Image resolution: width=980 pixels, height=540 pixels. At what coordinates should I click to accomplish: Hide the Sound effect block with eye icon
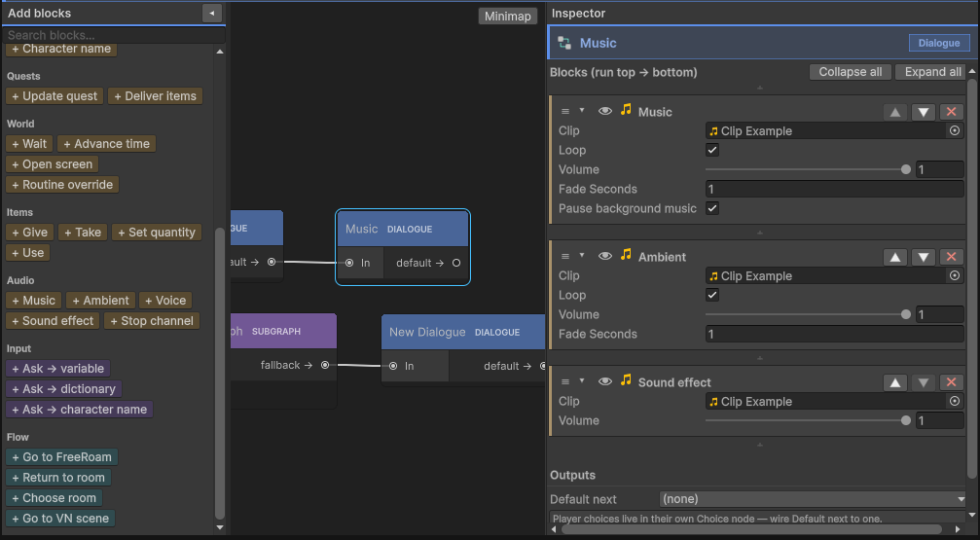[x=604, y=381]
